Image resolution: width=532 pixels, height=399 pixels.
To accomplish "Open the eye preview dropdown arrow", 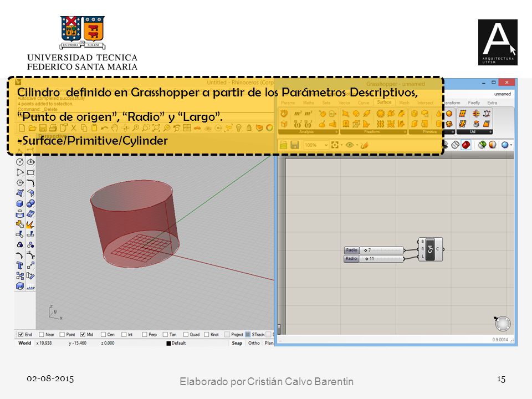I will [357, 145].
